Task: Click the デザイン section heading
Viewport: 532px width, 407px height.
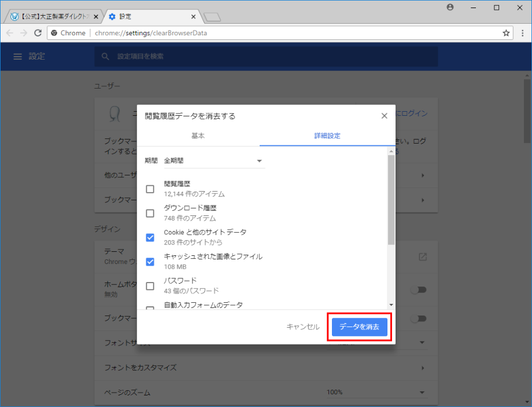Action: (x=107, y=229)
